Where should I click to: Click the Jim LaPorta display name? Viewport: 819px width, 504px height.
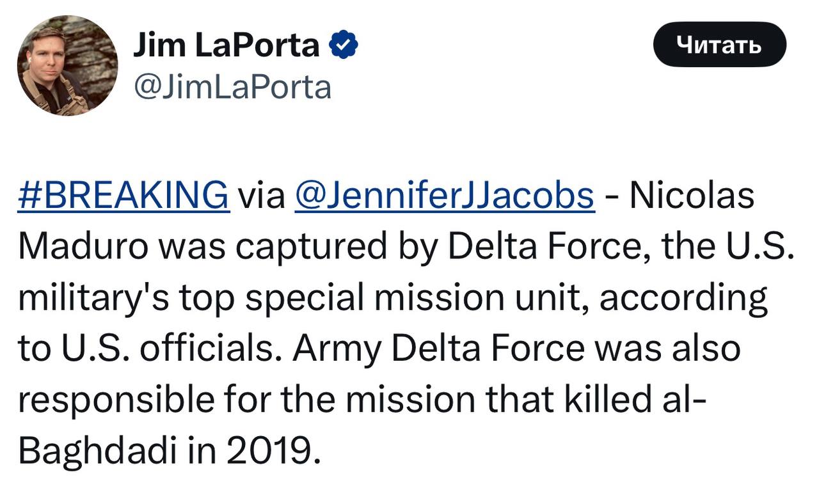click(226, 46)
